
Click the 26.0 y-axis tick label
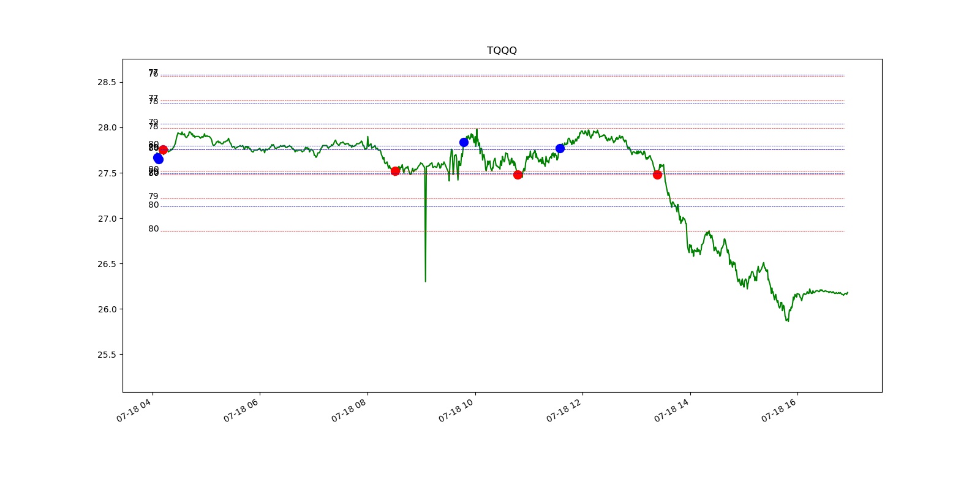pos(107,309)
